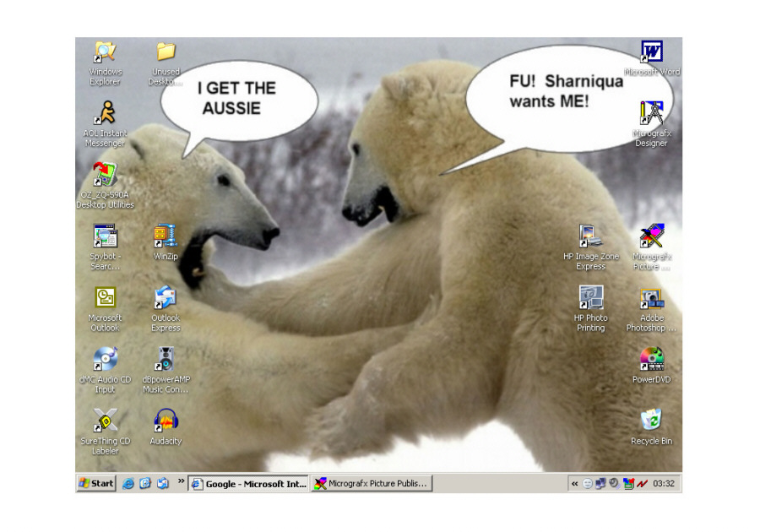Image resolution: width=760 pixels, height=532 pixels.
Task: Launch HP Image Zone Express
Action: pos(590,236)
